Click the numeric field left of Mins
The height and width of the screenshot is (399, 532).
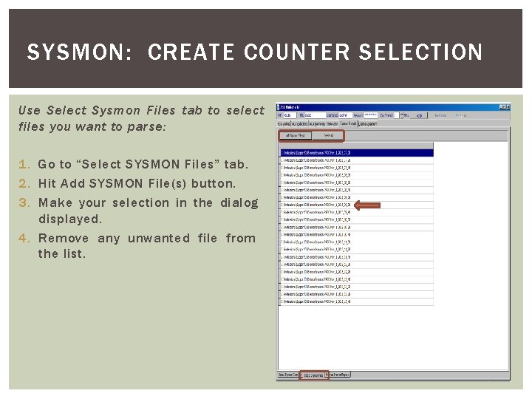(x=396, y=116)
